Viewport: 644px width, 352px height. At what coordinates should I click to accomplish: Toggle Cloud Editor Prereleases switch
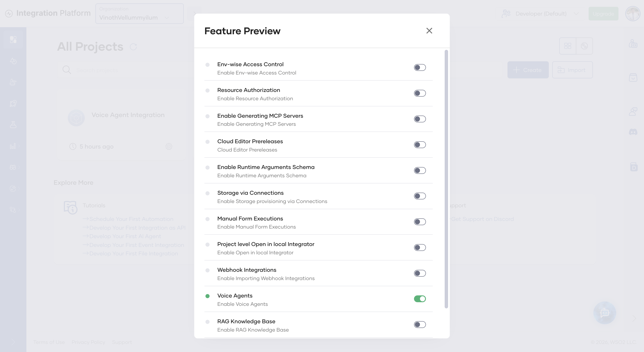click(420, 145)
